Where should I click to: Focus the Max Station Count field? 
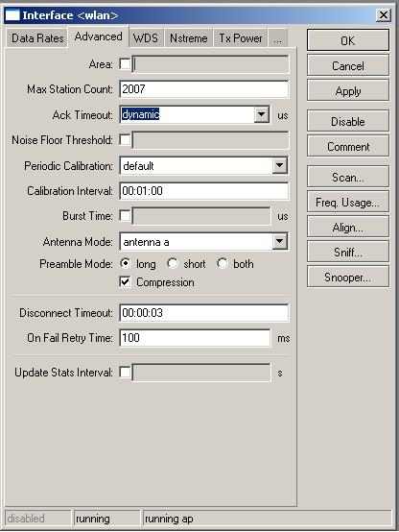203,89
